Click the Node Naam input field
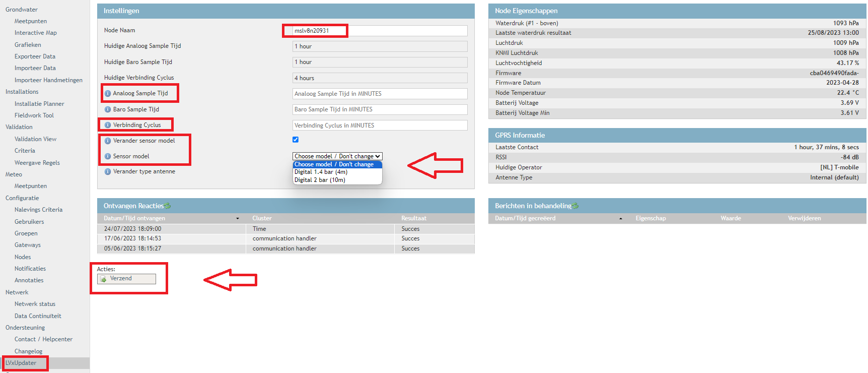 tap(380, 31)
